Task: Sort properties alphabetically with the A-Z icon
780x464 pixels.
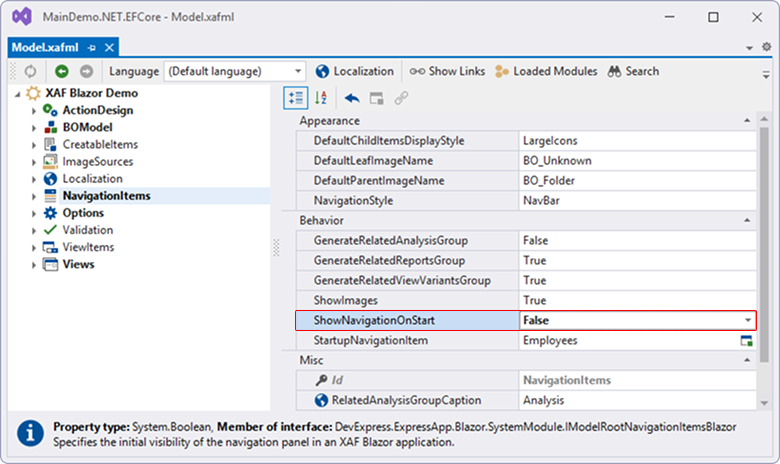Action: point(322,97)
